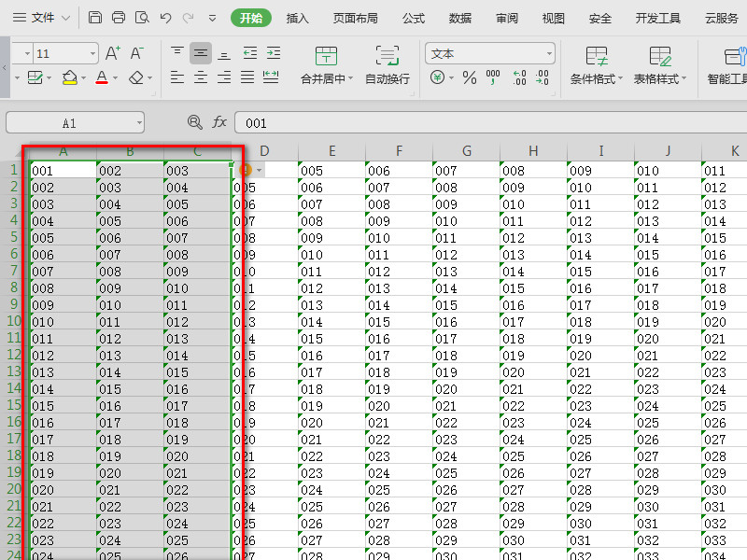Open the Smart Toolbox (智能工具) icon
The image size is (747, 560).
735,56
